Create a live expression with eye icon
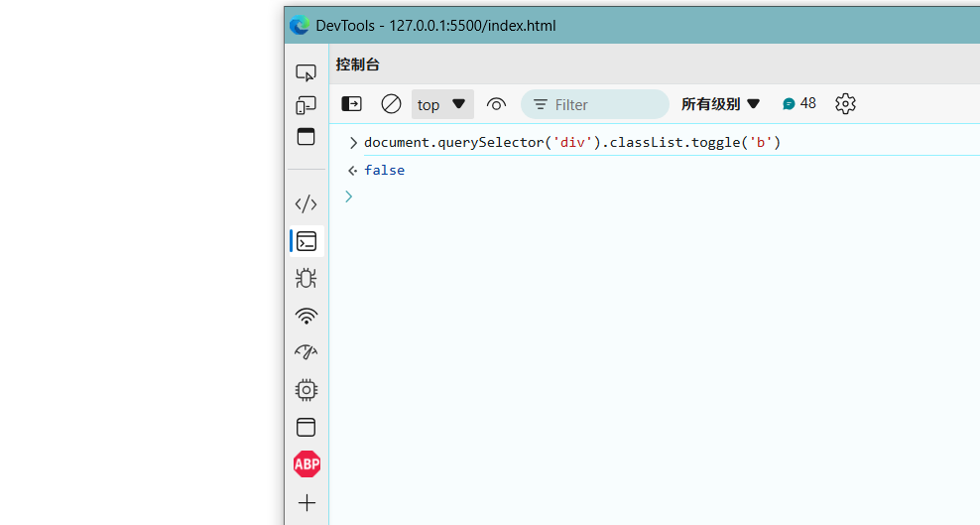 coord(497,104)
